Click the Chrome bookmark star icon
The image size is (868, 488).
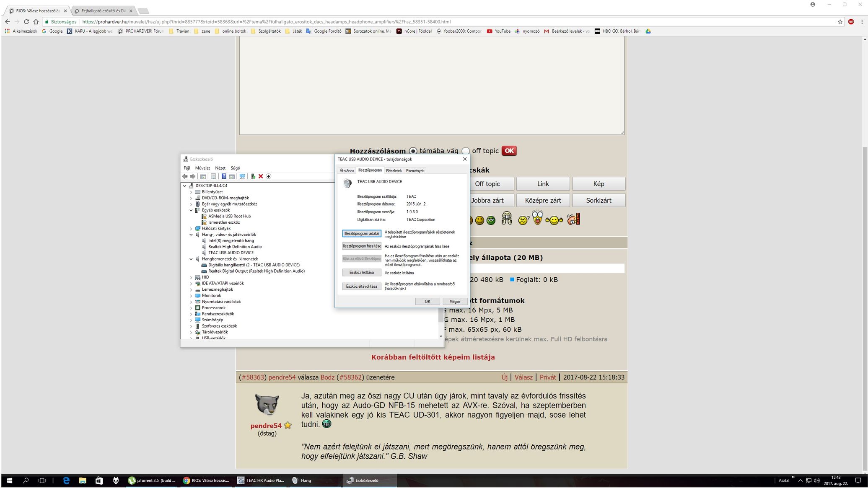click(x=840, y=22)
